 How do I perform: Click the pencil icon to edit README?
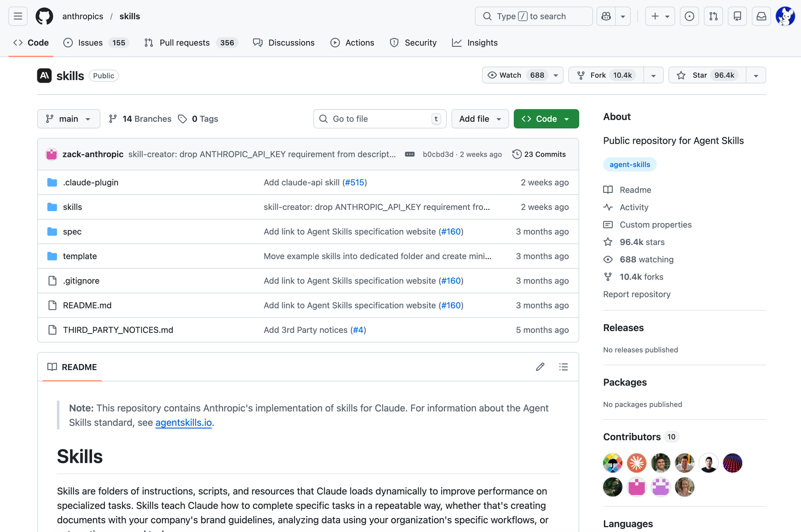click(x=540, y=367)
